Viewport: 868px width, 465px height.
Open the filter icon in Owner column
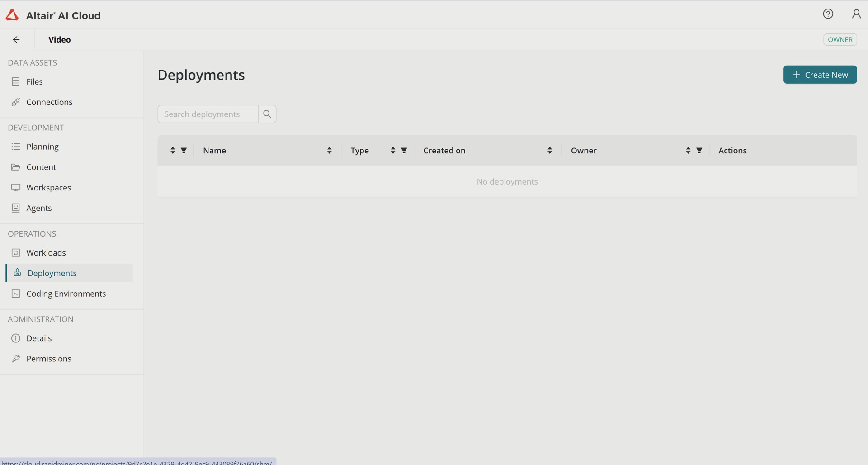(x=699, y=151)
